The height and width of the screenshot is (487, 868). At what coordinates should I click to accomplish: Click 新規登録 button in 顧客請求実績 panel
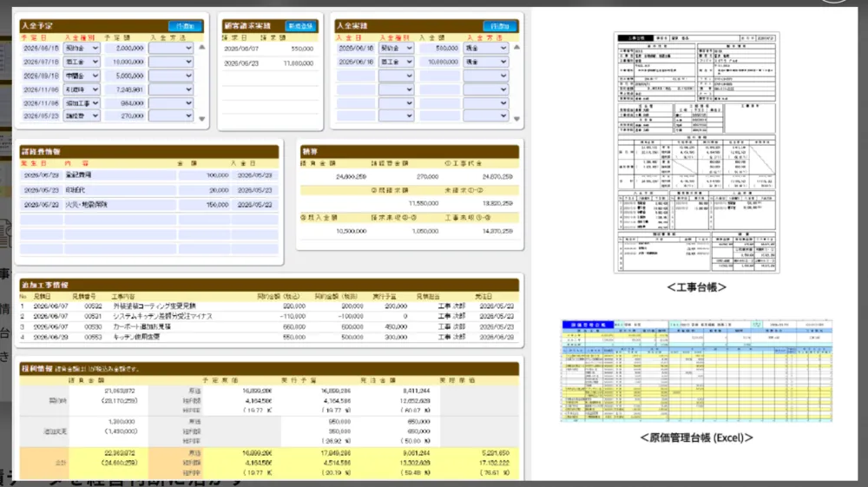point(300,26)
